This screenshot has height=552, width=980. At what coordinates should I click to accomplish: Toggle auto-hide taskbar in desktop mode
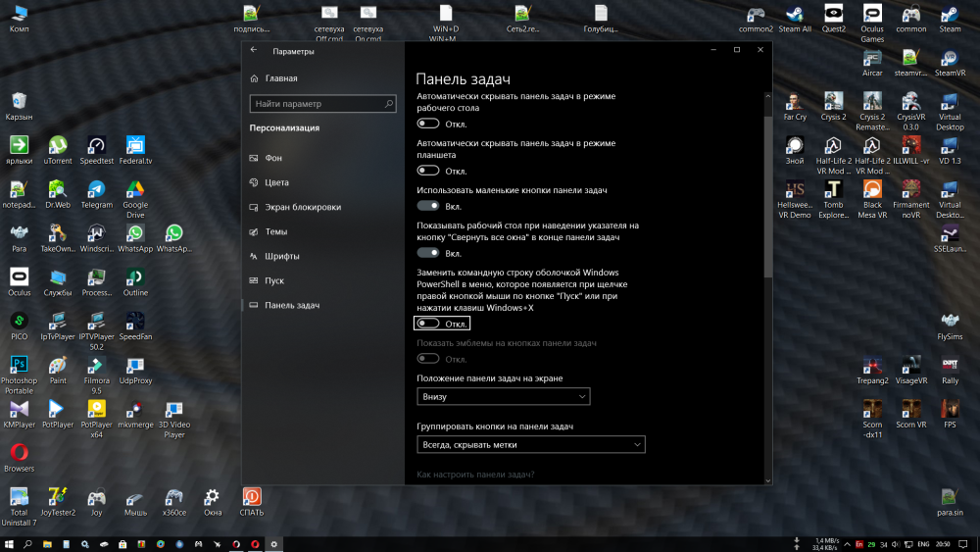428,124
